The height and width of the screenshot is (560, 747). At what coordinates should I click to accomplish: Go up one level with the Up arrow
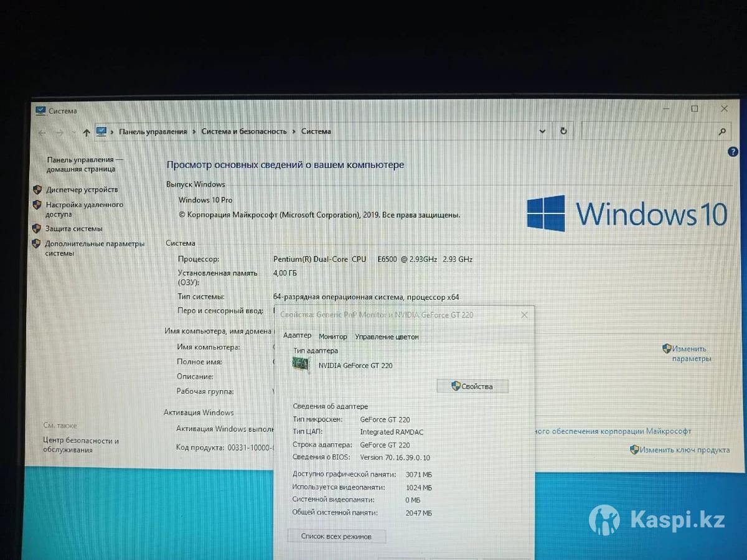click(x=87, y=133)
